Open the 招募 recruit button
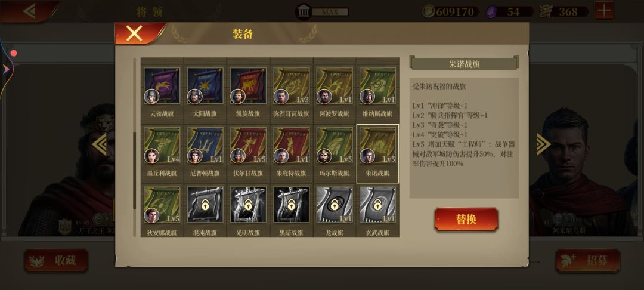644x290 pixels. click(588, 260)
